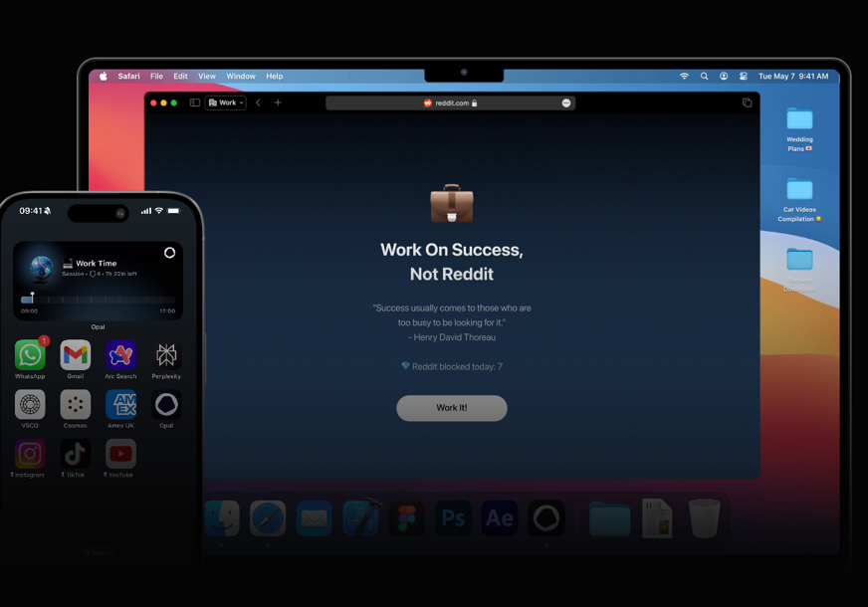868x607 pixels.
Task: Add a new Safari tab
Action: pyautogui.click(x=278, y=102)
